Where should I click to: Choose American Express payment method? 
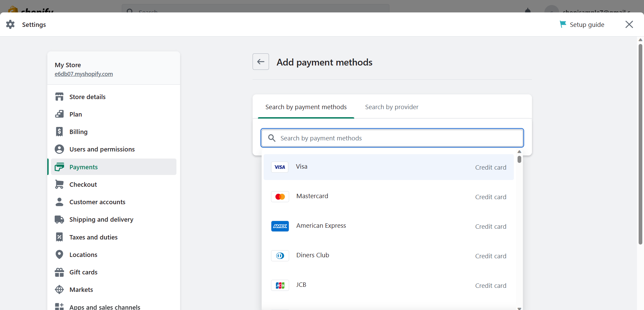pyautogui.click(x=389, y=226)
